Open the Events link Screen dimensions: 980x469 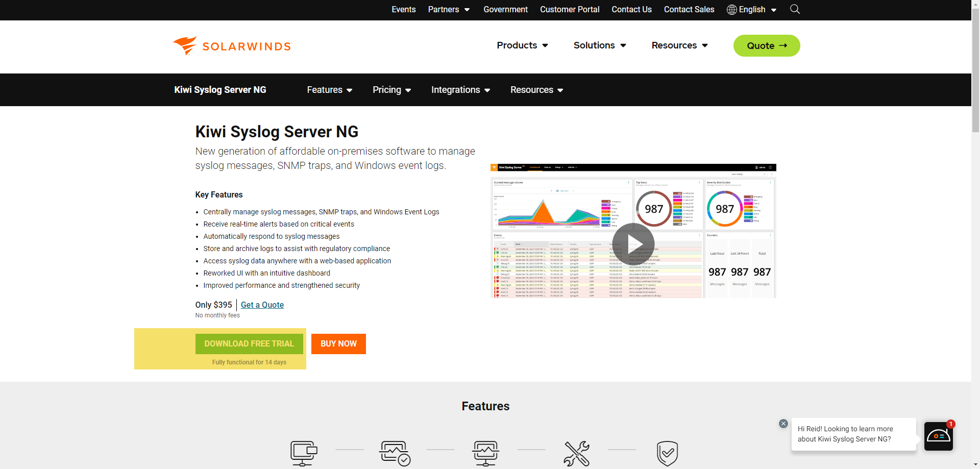coord(404,10)
